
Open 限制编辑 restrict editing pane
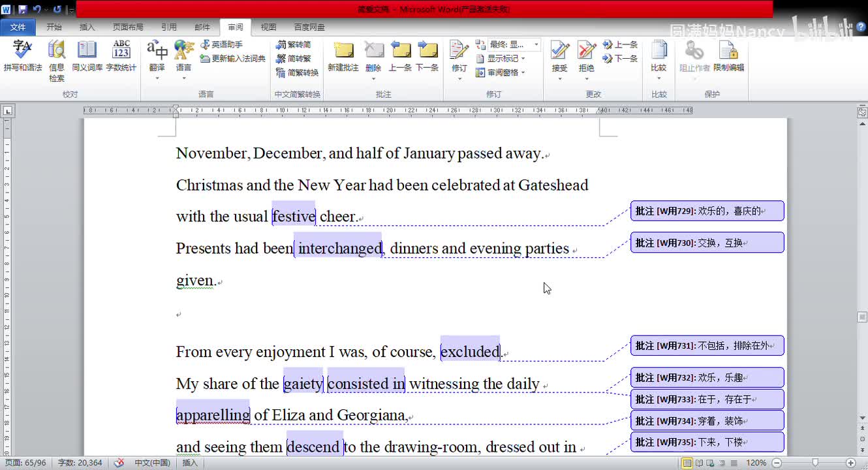(x=728, y=57)
